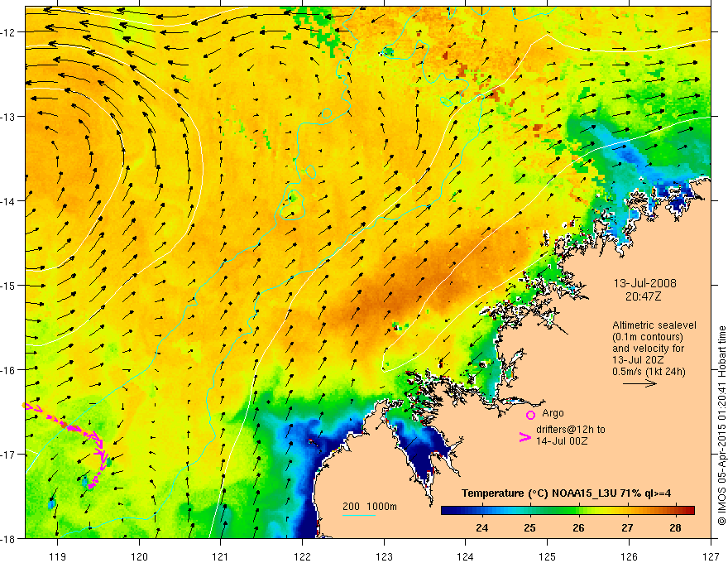This screenshot has height=563, width=728.
Task: Click the date label 13-Jul-2008
Action: tap(645, 283)
